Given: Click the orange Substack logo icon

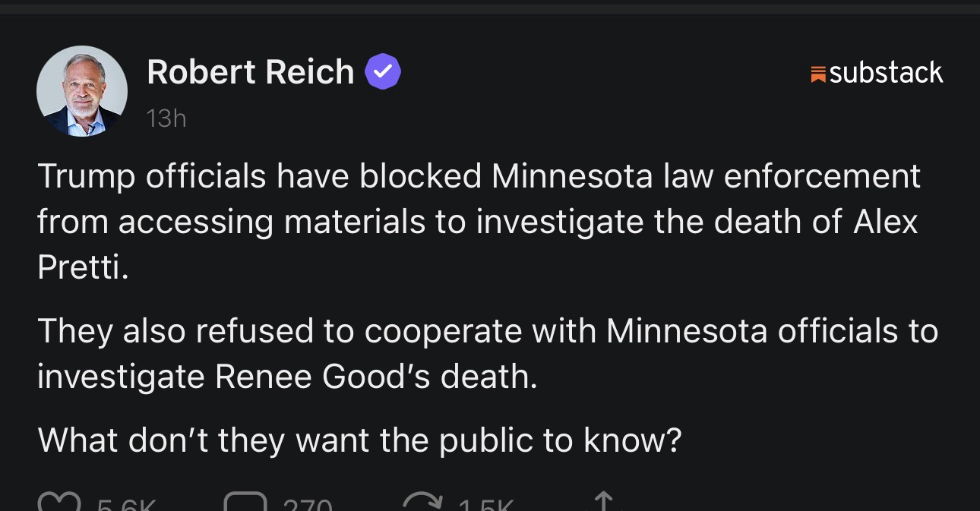Looking at the screenshot, I should point(818,74).
